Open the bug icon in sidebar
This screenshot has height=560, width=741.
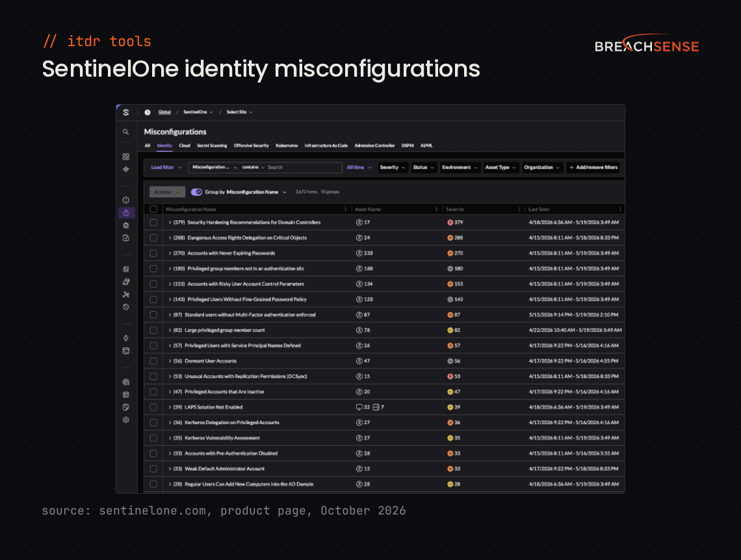point(125,225)
